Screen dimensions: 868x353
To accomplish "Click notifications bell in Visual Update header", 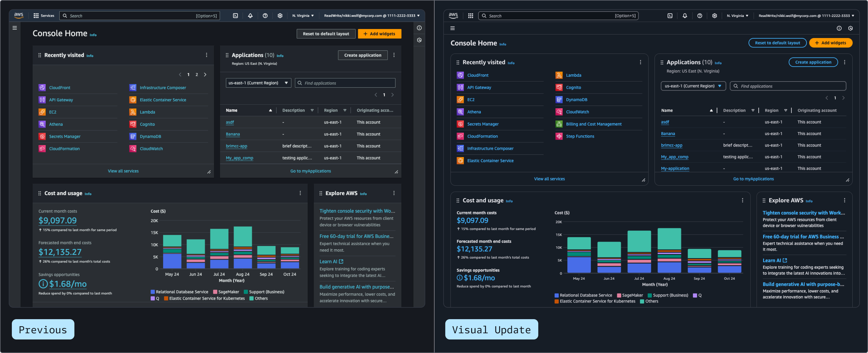I will tap(685, 16).
